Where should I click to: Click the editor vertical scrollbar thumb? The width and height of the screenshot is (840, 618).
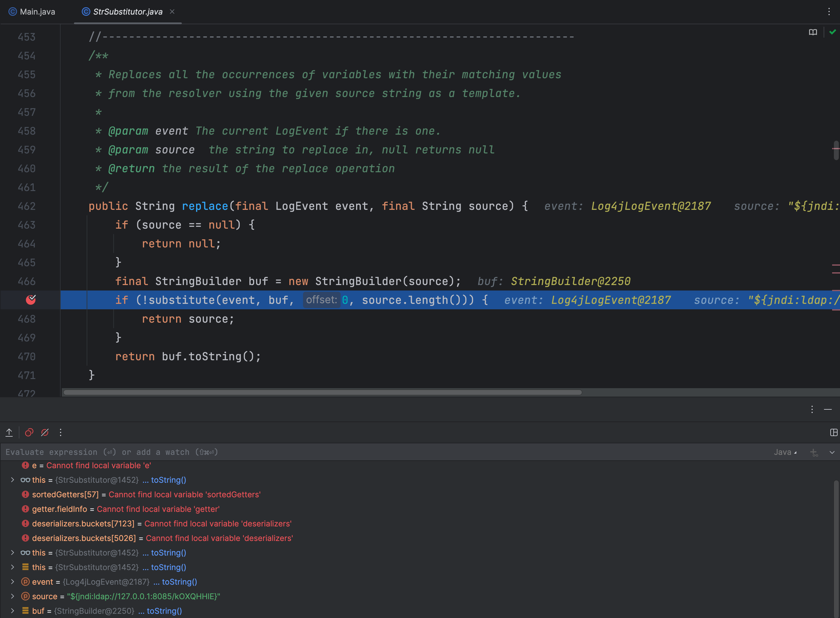coord(836,150)
